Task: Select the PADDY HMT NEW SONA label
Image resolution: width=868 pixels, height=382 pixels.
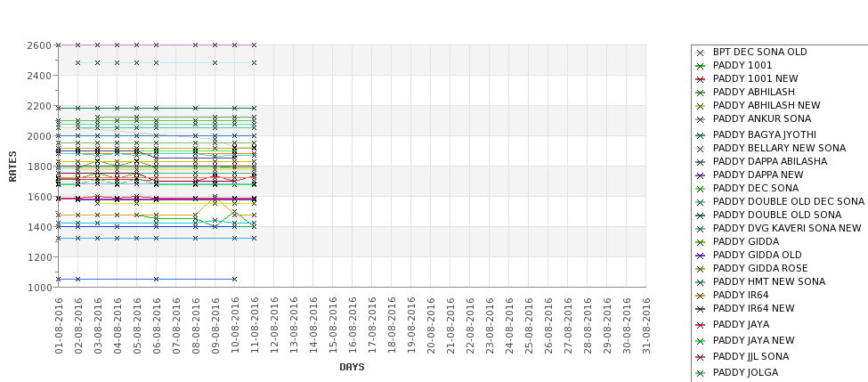Action: (x=769, y=281)
